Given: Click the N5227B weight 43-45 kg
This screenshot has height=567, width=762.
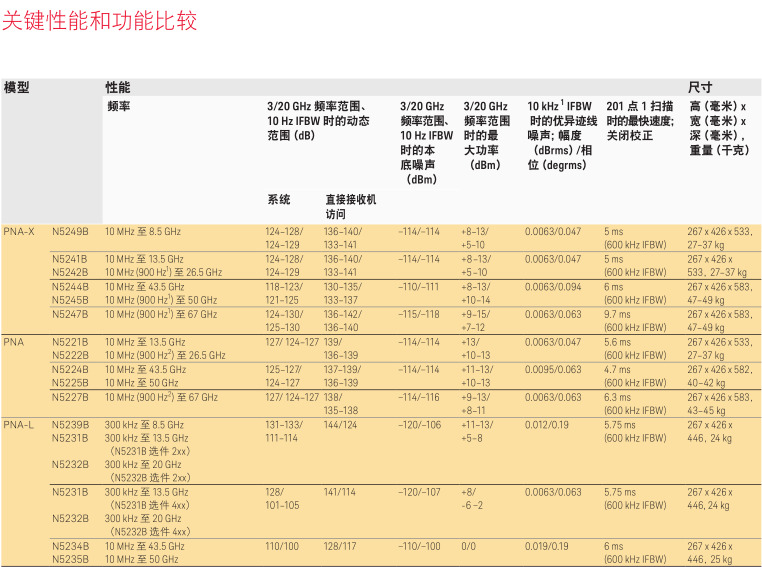Looking at the screenshot, I should coord(706,411).
